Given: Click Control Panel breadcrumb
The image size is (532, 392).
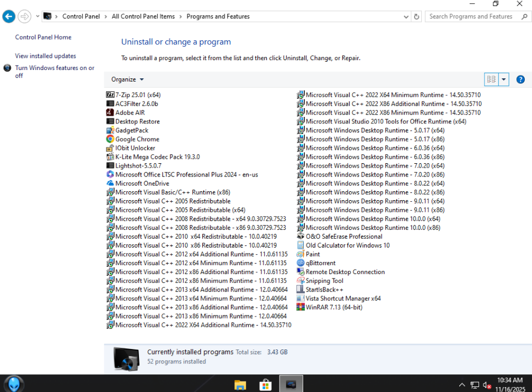Looking at the screenshot, I should click(x=81, y=17).
